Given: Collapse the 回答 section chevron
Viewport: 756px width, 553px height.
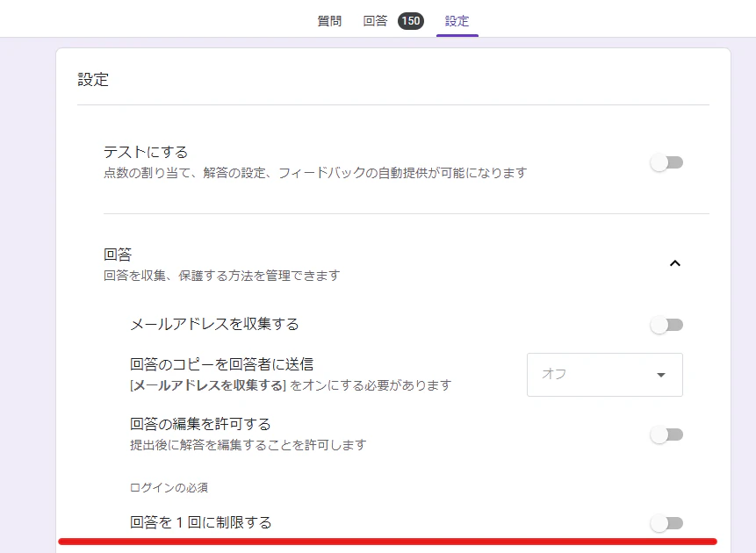Looking at the screenshot, I should click(675, 263).
